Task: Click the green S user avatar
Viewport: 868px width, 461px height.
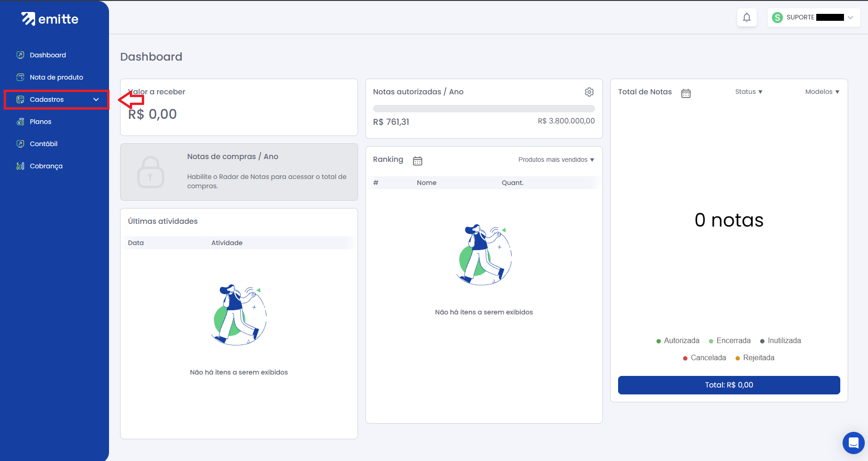Action: coord(777,18)
